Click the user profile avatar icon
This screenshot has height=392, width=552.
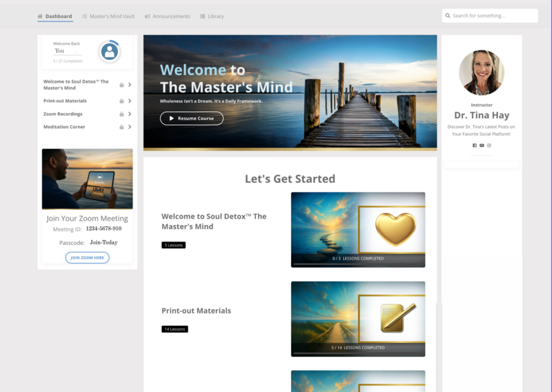coord(108,51)
